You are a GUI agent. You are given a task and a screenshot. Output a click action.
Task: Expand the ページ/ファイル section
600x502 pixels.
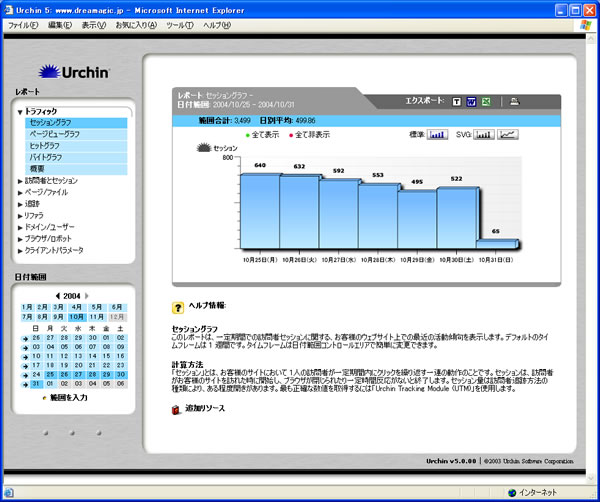pos(20,192)
